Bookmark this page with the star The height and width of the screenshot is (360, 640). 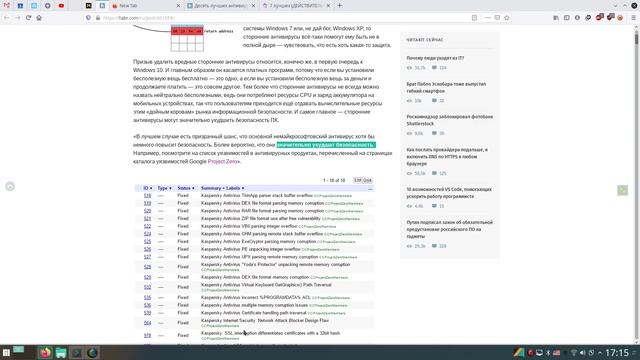pyautogui.click(x=507, y=18)
